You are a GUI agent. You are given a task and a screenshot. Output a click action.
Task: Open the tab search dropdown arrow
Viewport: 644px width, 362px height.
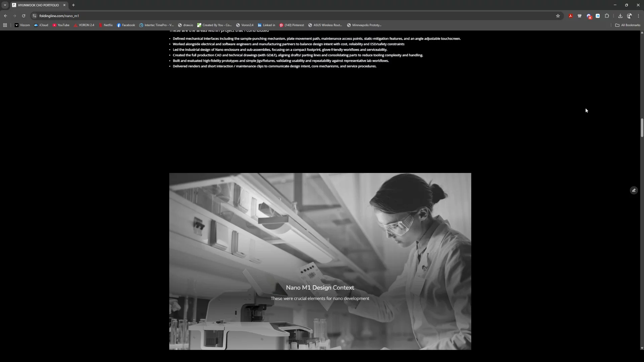coord(5,5)
